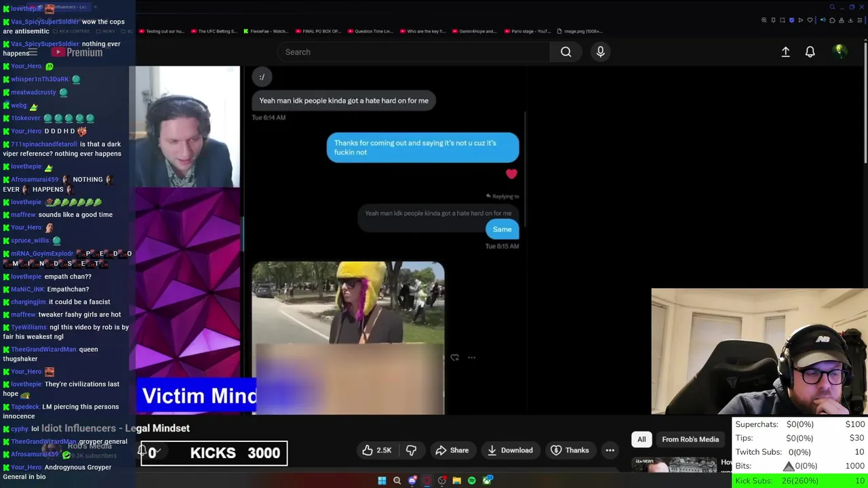Like the video showing 2.5K likes
Screen dimensions: 868x488
point(376,450)
